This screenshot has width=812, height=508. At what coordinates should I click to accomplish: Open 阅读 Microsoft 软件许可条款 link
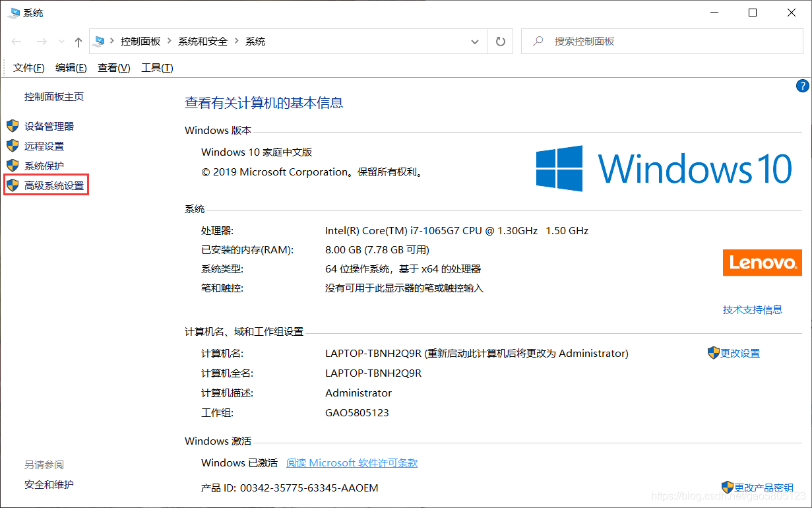click(x=352, y=462)
